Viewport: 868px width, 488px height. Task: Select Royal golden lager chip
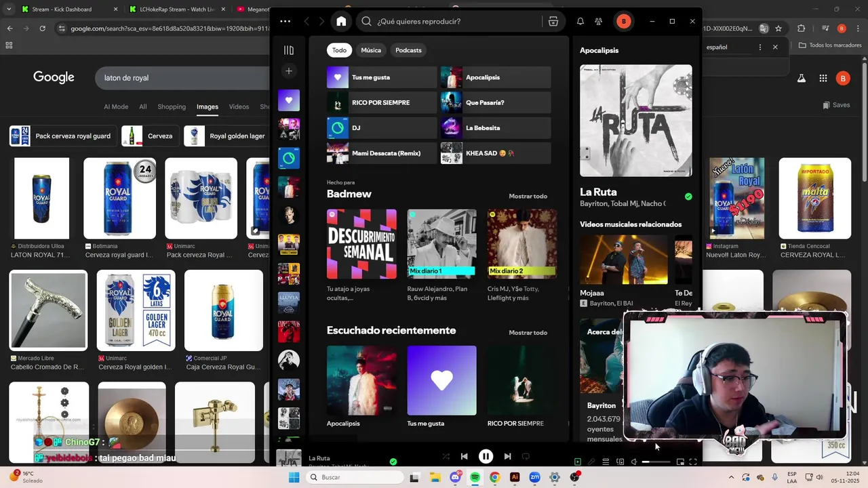(227, 136)
